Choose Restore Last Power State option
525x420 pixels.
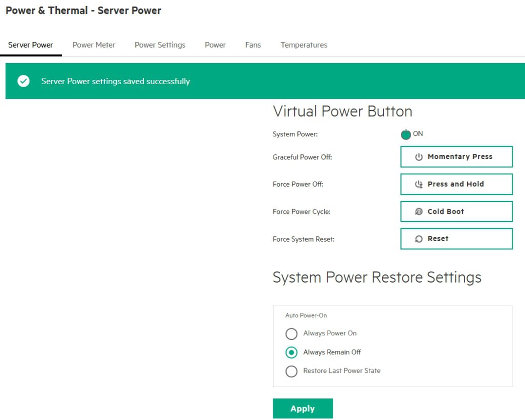click(x=291, y=371)
